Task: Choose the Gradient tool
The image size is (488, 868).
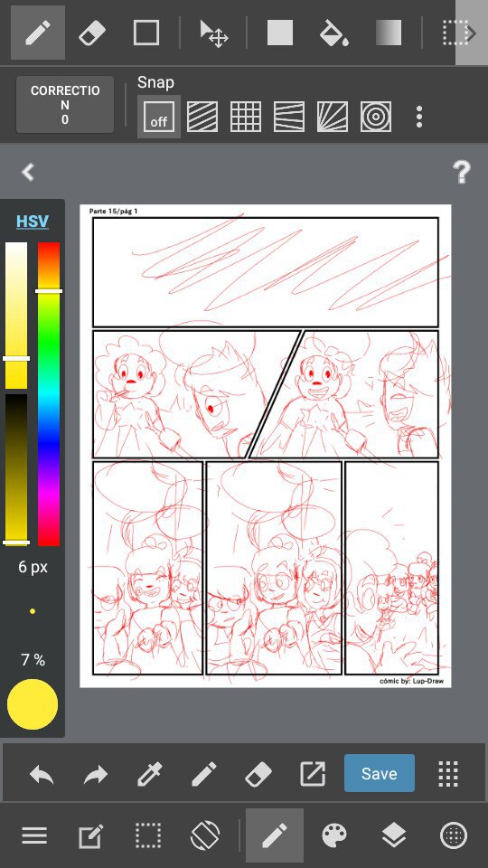Action: (389, 33)
